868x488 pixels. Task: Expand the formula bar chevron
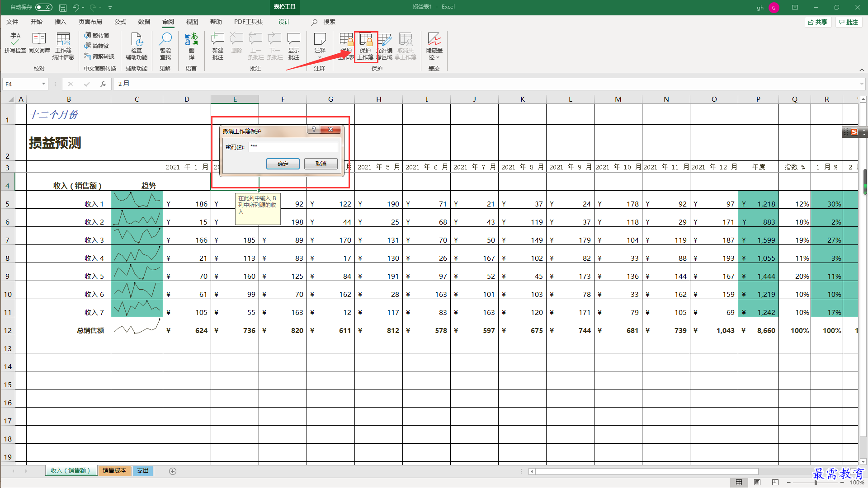pos(862,84)
